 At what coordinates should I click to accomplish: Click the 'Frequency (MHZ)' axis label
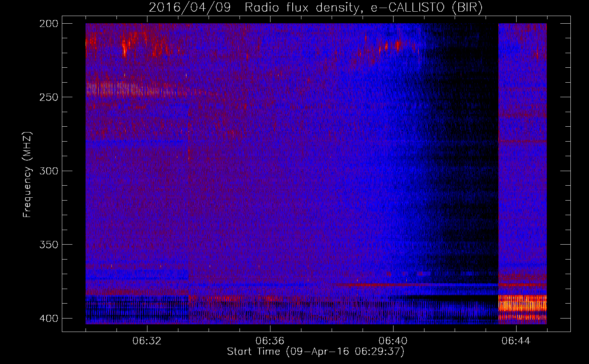point(27,174)
